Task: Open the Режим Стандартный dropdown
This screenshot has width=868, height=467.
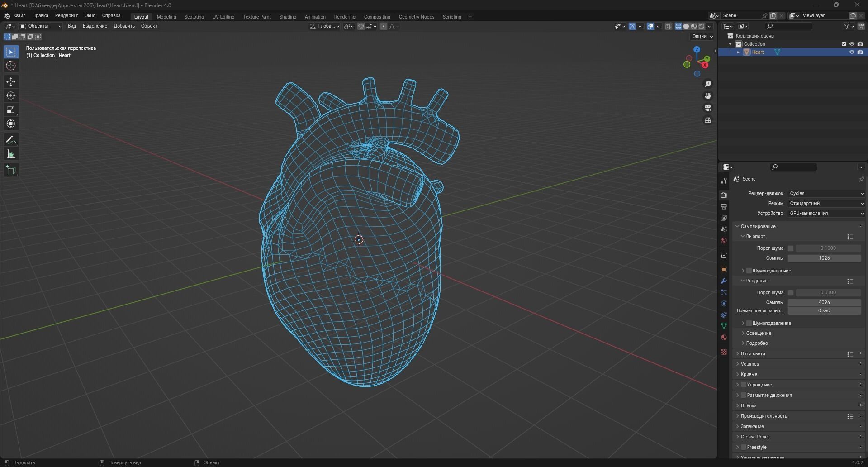Action: tap(826, 203)
